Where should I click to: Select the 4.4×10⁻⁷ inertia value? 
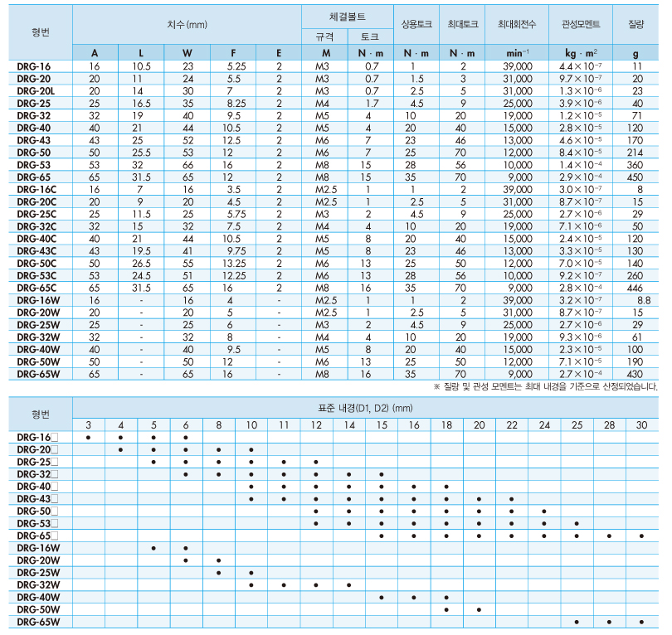point(581,66)
